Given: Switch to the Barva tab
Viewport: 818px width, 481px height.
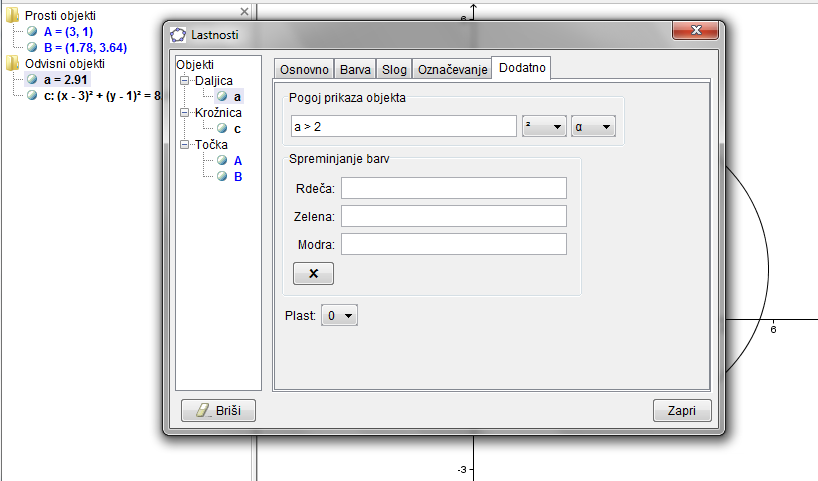Looking at the screenshot, I should [355, 70].
